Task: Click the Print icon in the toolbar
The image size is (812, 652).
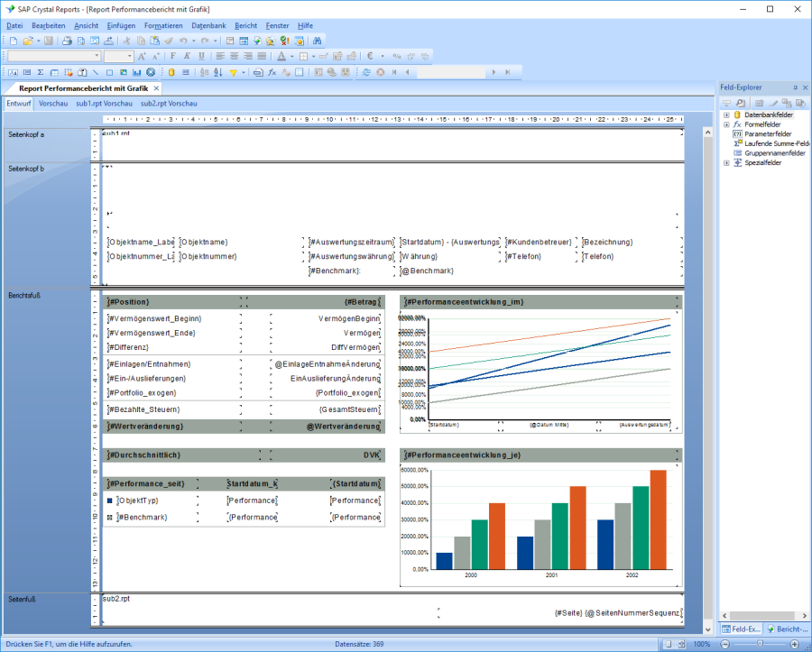Action: coord(67,41)
